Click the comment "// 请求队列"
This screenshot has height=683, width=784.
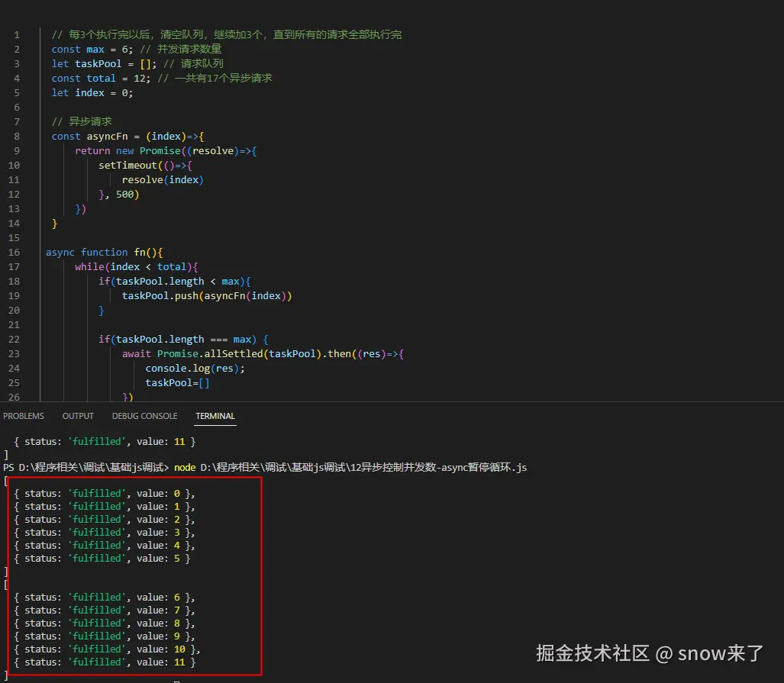click(193, 63)
